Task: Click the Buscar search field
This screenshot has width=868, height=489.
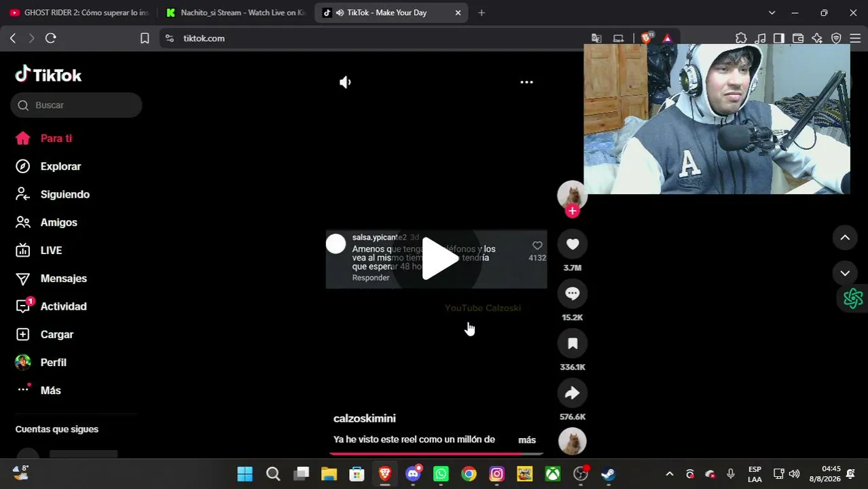Action: point(76,105)
